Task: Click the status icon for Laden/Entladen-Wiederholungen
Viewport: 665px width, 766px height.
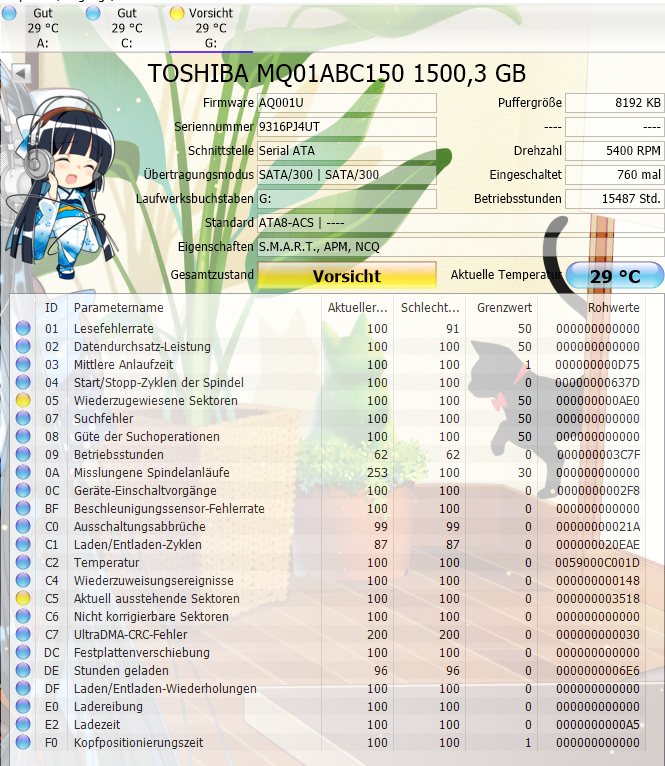Action: point(23,688)
